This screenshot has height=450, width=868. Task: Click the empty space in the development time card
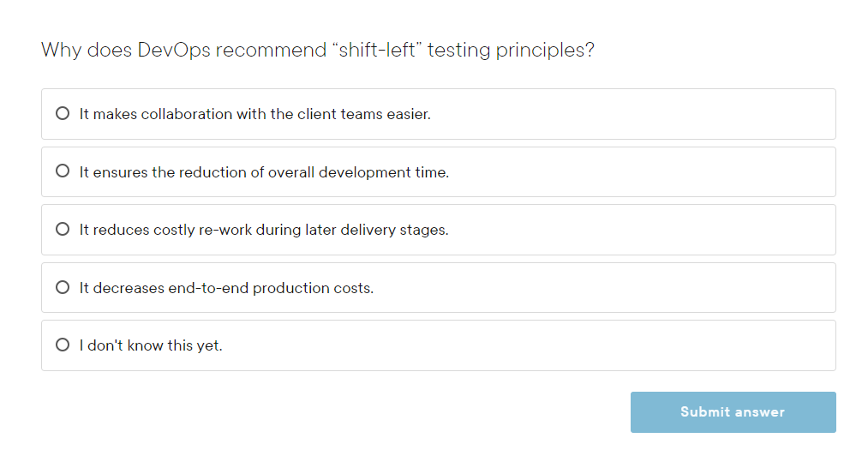643,172
